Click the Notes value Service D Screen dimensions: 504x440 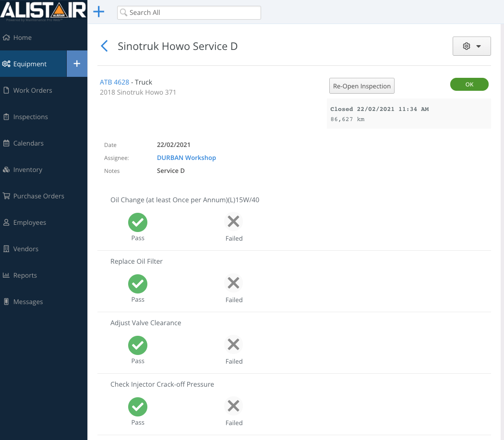tap(171, 171)
